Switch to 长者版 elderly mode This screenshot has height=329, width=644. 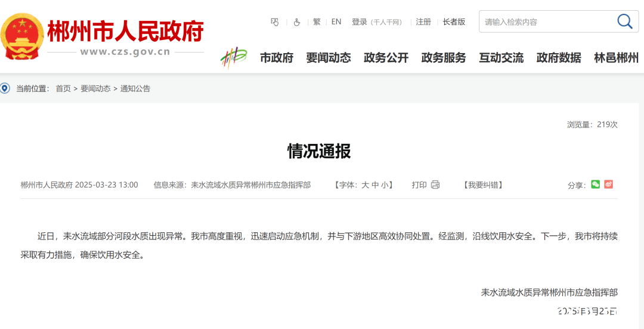click(454, 22)
